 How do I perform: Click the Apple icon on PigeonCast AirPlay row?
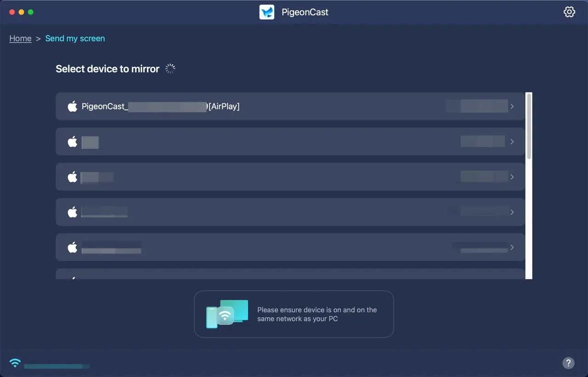(73, 107)
